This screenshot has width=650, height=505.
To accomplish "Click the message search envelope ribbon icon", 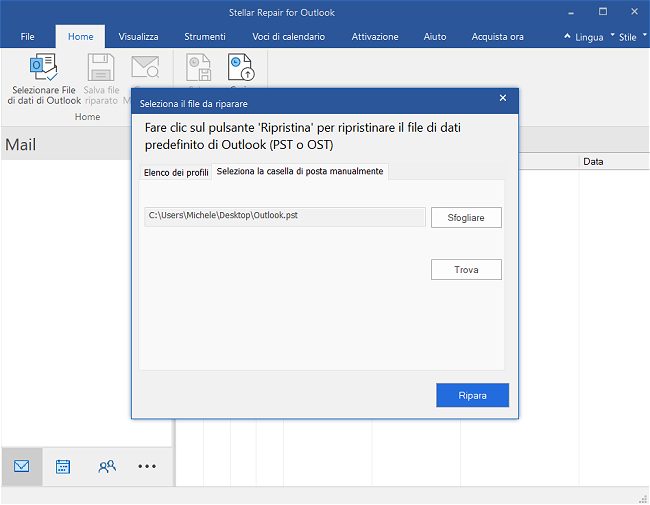I will pyautogui.click(x=145, y=67).
